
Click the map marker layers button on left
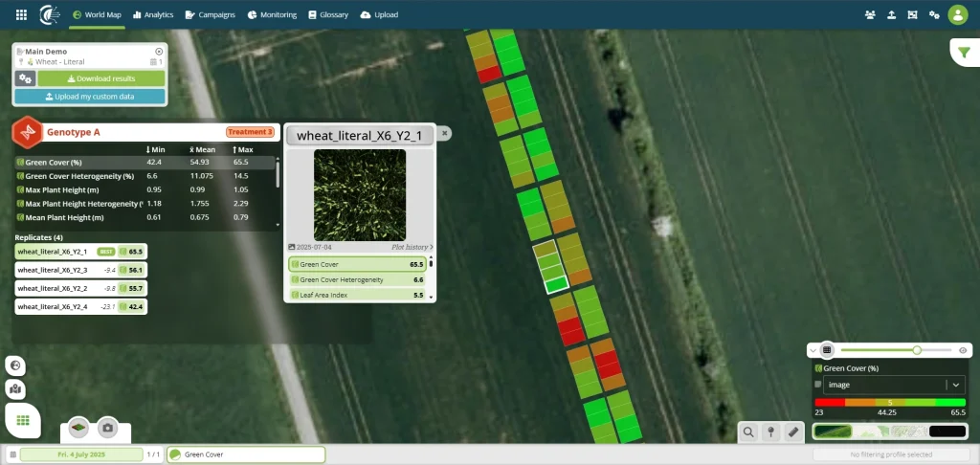point(15,389)
